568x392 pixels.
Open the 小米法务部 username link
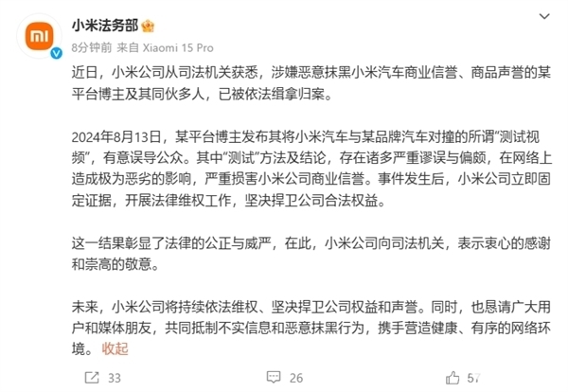pyautogui.click(x=103, y=25)
